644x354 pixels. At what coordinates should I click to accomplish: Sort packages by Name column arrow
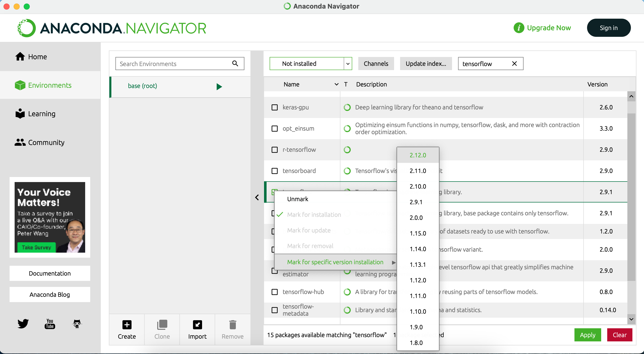point(336,84)
